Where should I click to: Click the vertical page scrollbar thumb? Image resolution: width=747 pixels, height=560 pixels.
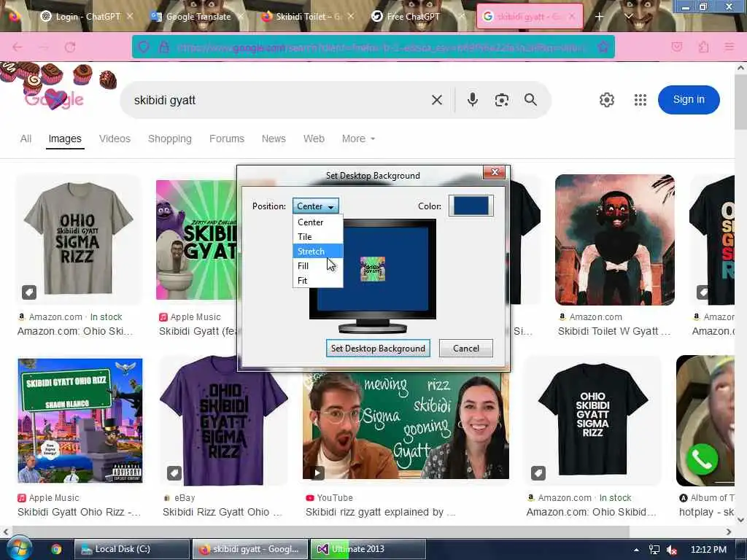[x=740, y=101]
